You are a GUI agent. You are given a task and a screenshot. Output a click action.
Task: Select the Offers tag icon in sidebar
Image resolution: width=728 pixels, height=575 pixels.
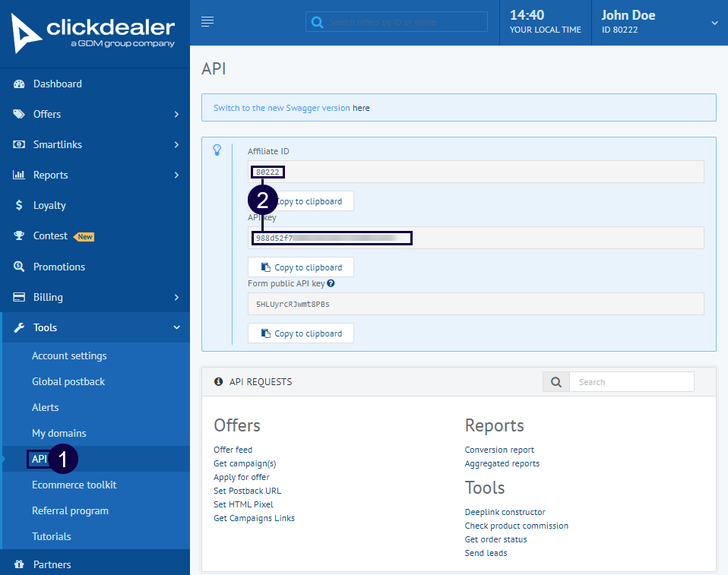pos(18,114)
